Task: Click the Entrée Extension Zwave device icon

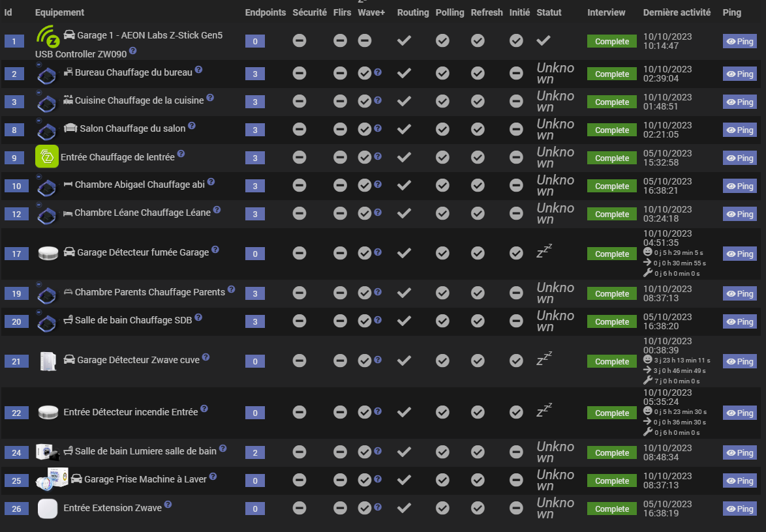Action: click(x=47, y=509)
